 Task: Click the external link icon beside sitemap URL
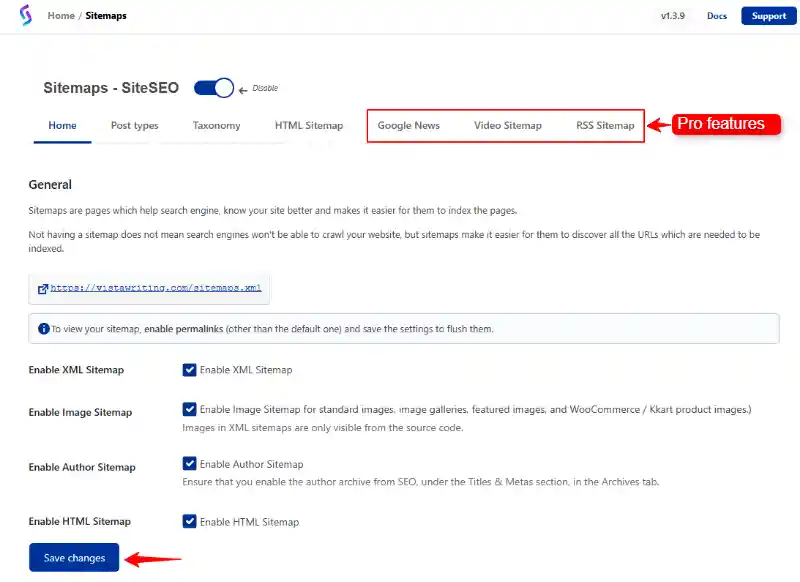coord(43,289)
